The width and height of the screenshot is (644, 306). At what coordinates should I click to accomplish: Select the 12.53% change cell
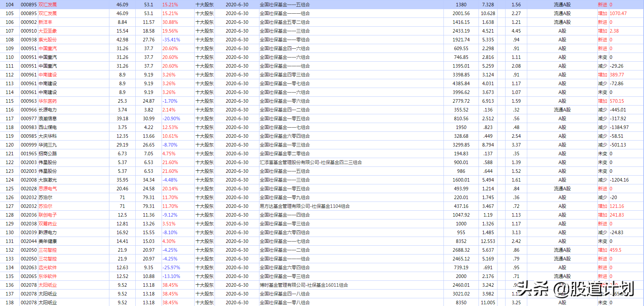pos(170,127)
